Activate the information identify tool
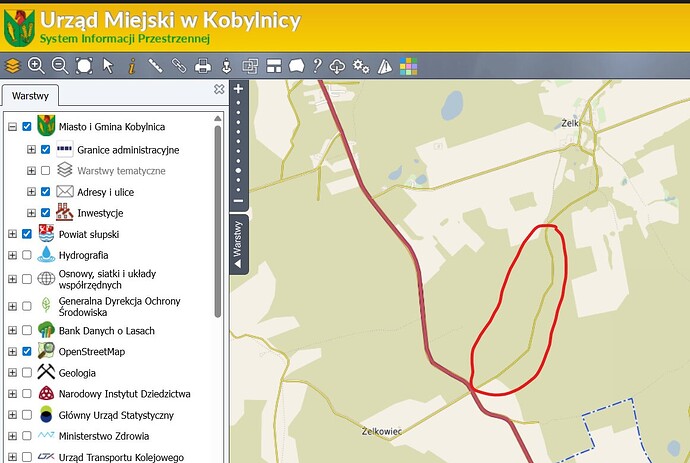 132,66
